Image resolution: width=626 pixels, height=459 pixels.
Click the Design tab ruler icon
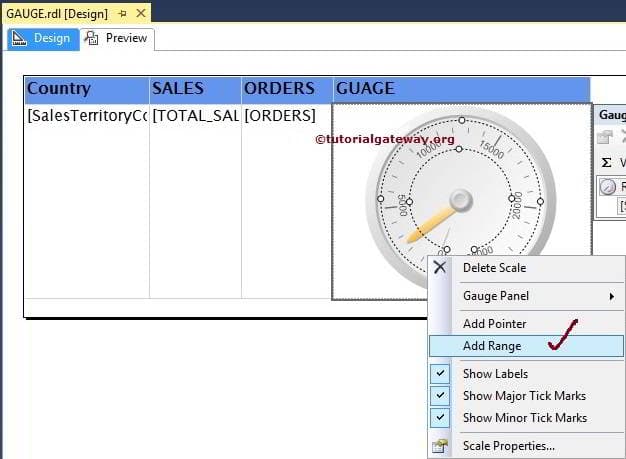[x=19, y=39]
